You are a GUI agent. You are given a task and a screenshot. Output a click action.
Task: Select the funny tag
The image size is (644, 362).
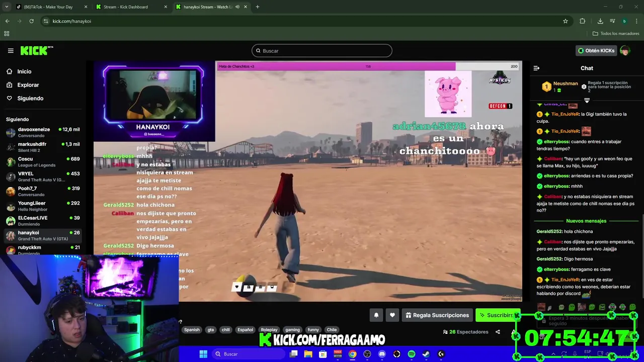[x=313, y=330]
